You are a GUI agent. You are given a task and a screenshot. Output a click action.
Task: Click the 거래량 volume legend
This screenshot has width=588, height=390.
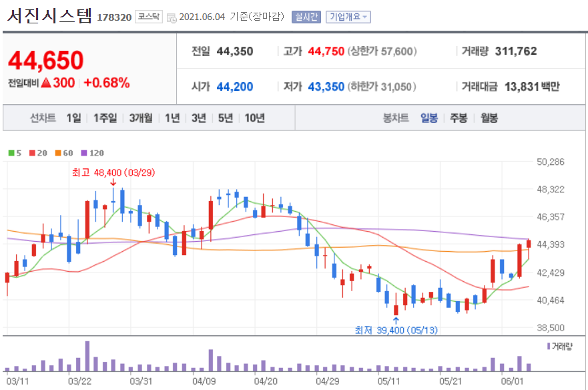point(559,346)
